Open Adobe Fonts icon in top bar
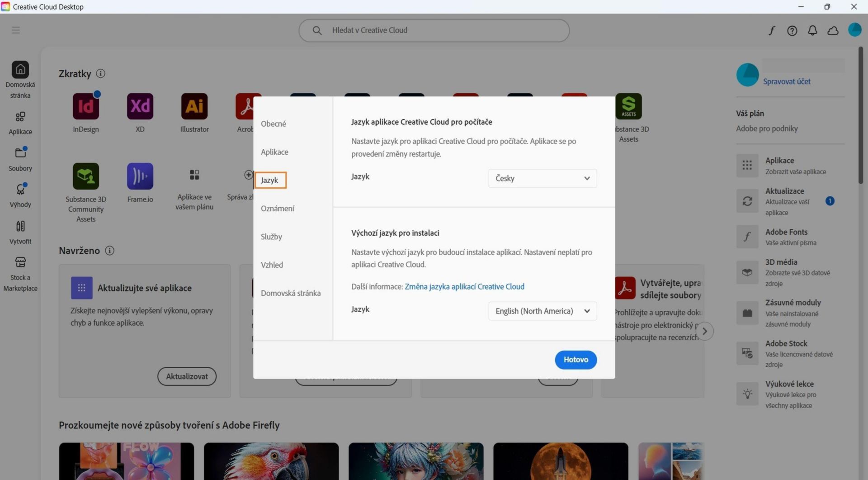The width and height of the screenshot is (868, 480). click(x=772, y=30)
